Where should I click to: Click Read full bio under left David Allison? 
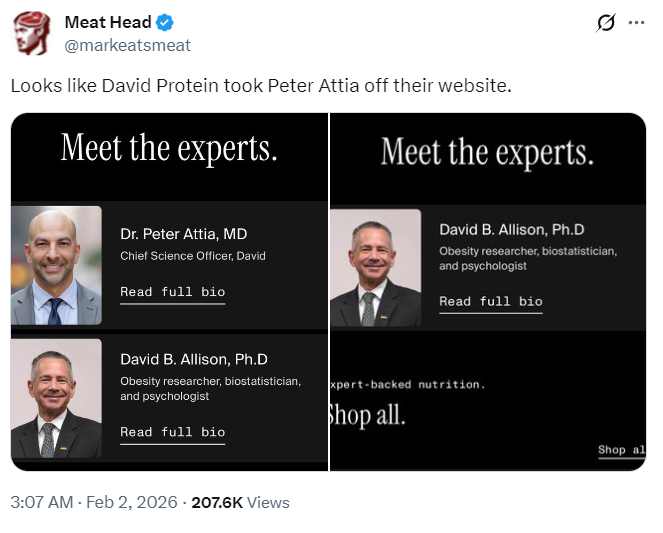(x=172, y=432)
